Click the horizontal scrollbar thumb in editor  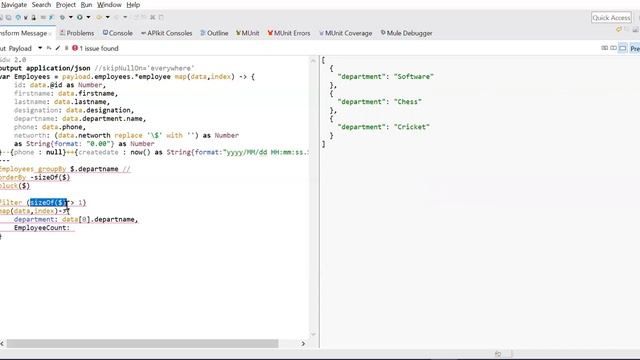[x=142, y=344]
